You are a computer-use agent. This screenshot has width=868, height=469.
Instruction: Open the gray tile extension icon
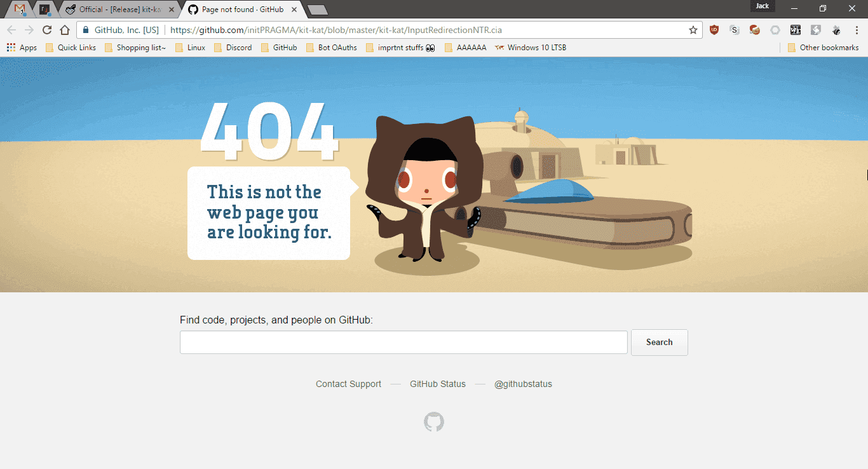tap(816, 30)
